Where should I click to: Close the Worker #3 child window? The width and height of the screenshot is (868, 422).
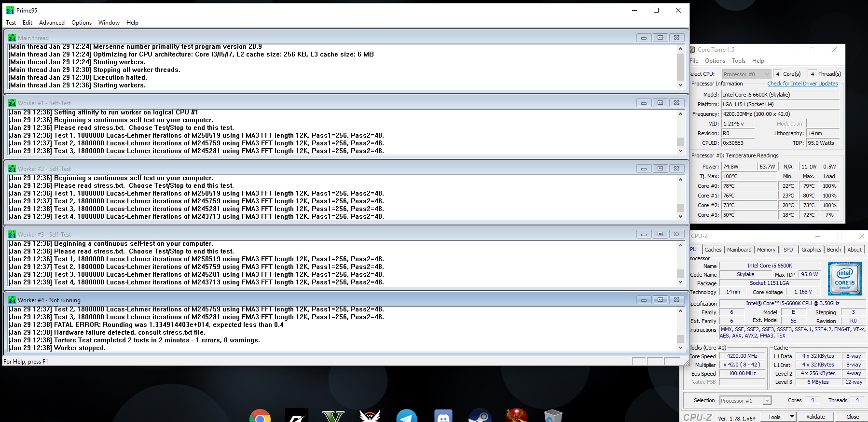coord(676,234)
